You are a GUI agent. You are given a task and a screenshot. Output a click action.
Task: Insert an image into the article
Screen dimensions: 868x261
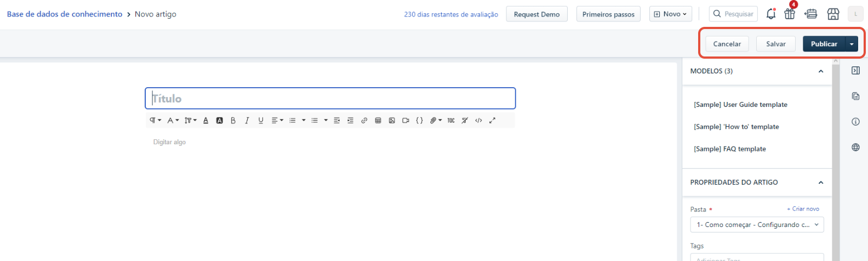click(x=391, y=121)
